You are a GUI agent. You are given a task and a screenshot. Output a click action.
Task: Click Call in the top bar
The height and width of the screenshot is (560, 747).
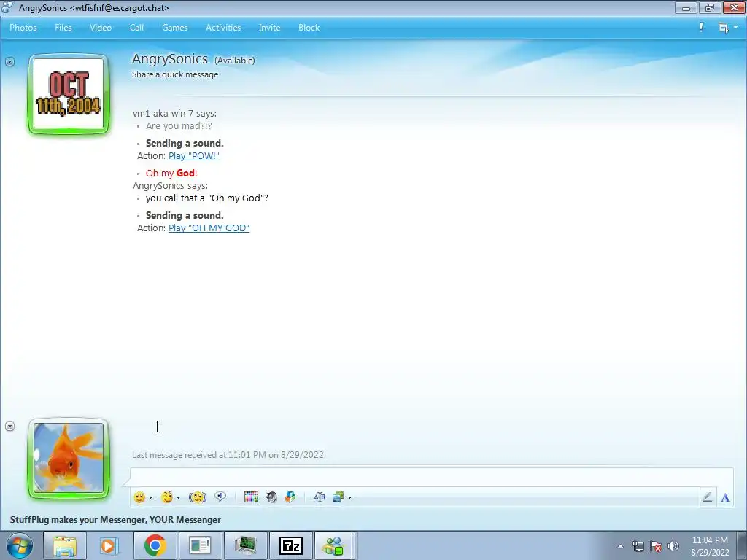[136, 28]
